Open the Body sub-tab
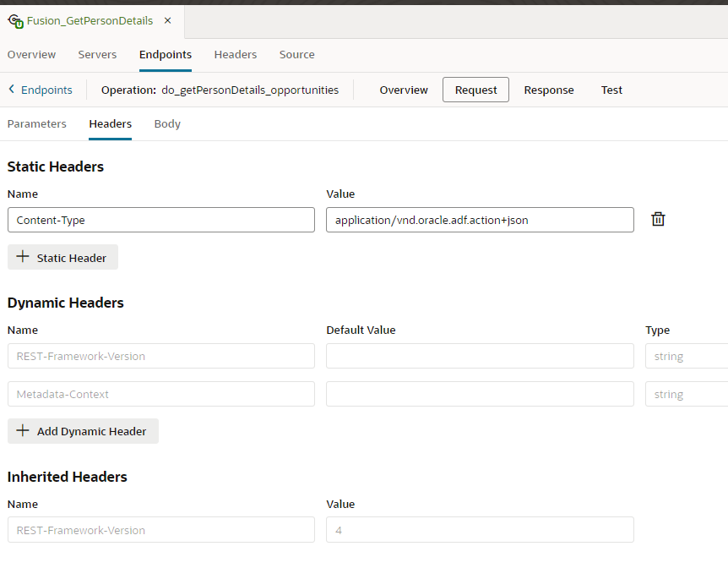 pyautogui.click(x=167, y=123)
